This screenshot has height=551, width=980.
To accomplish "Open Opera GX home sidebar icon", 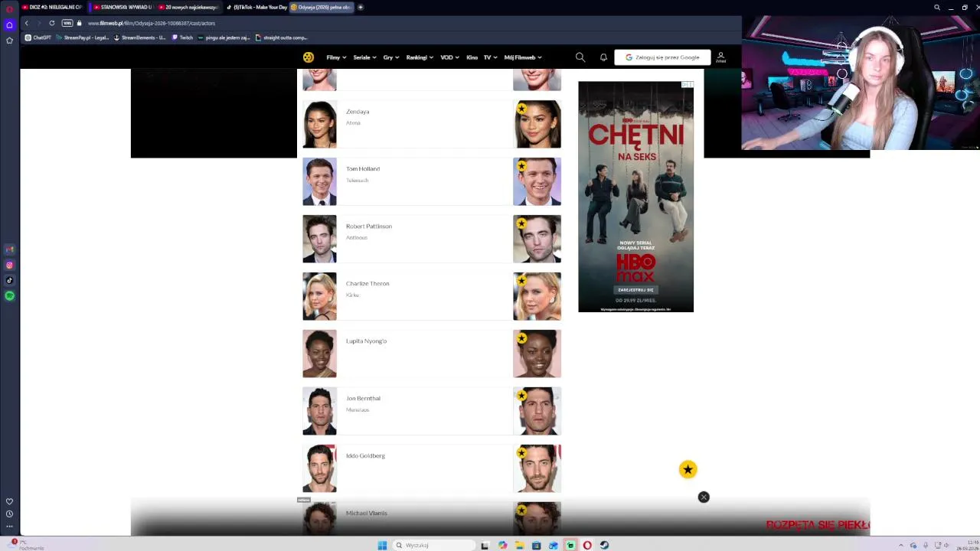I will tap(9, 24).
